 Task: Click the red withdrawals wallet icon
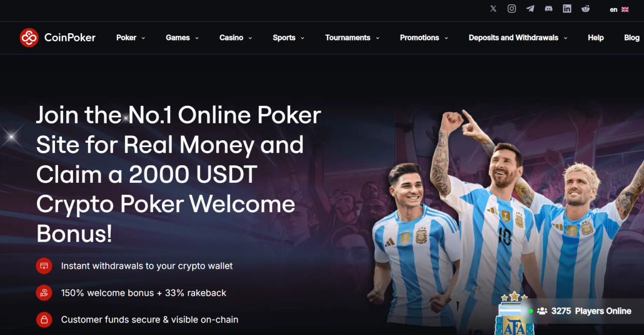point(44,266)
